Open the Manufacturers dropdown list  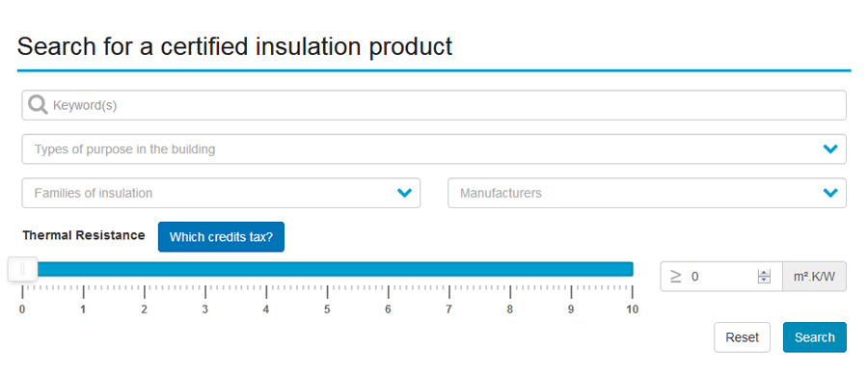[646, 193]
